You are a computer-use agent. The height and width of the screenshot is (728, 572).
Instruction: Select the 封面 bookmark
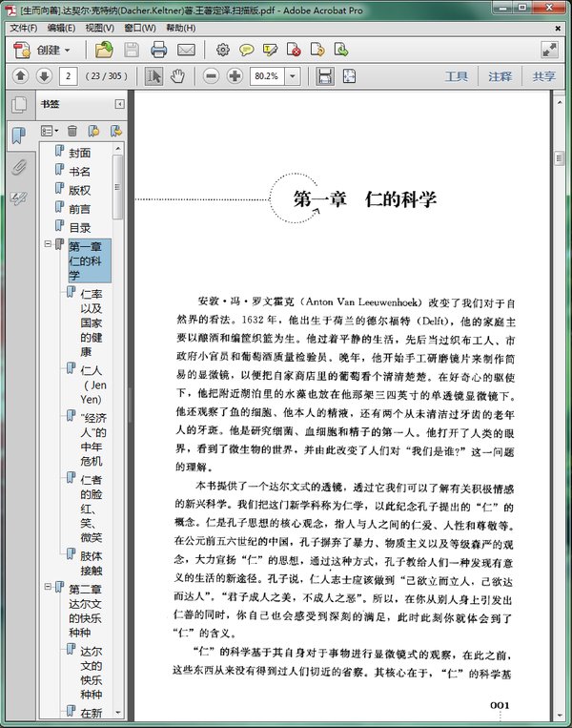80,153
